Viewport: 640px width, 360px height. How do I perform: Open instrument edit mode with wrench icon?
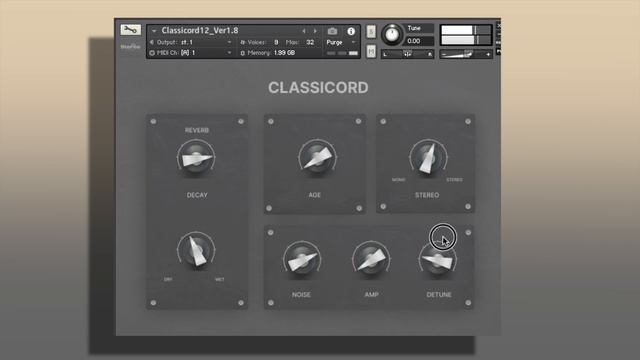tap(130, 30)
